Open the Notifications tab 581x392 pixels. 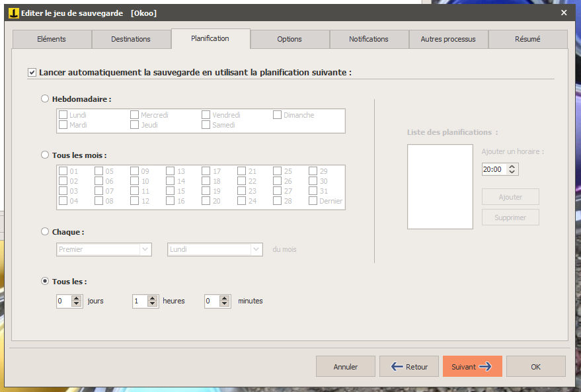pos(368,39)
